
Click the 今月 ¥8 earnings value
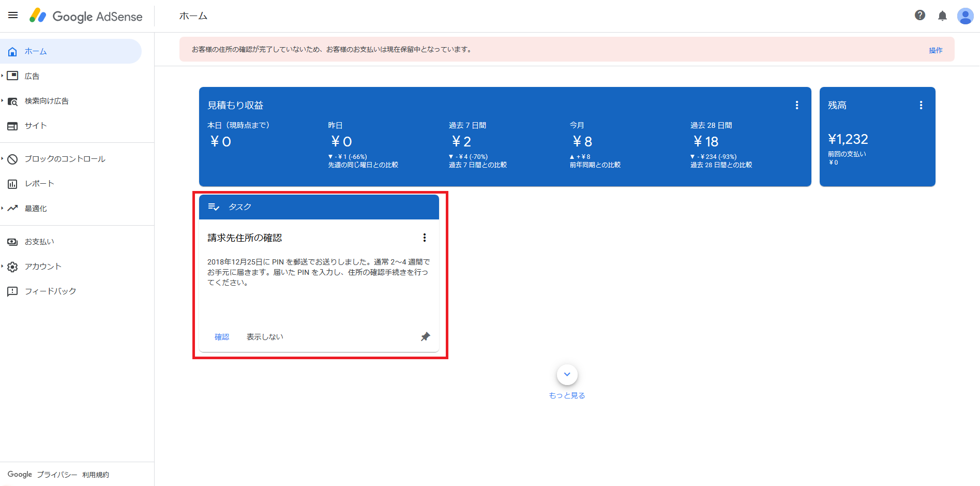582,141
